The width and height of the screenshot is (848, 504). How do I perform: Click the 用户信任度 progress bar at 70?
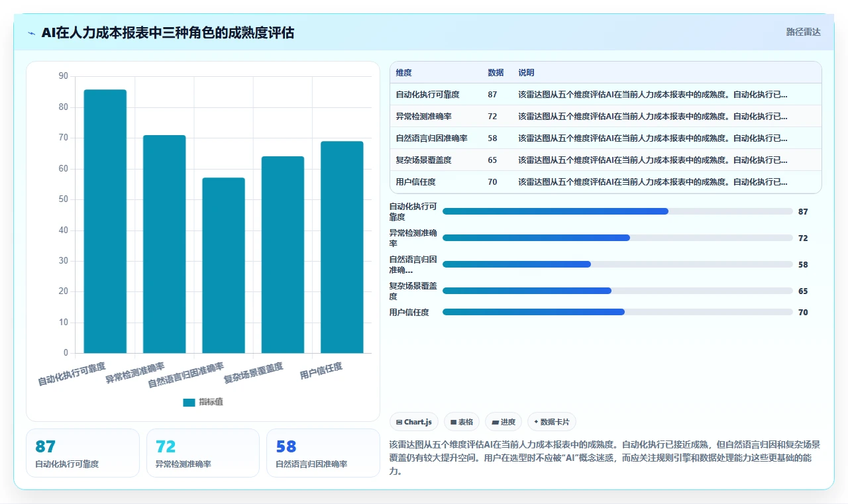point(617,312)
